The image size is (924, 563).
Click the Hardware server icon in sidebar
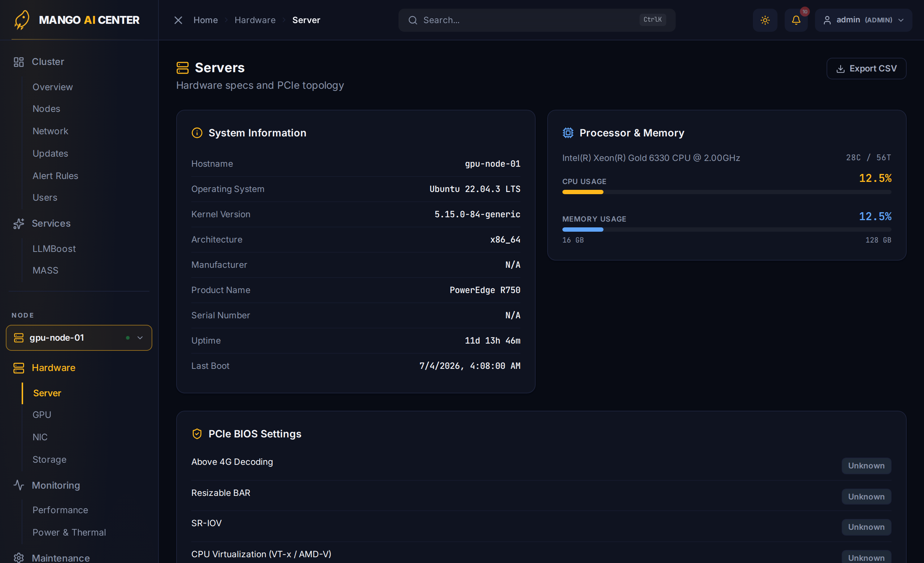pyautogui.click(x=18, y=368)
